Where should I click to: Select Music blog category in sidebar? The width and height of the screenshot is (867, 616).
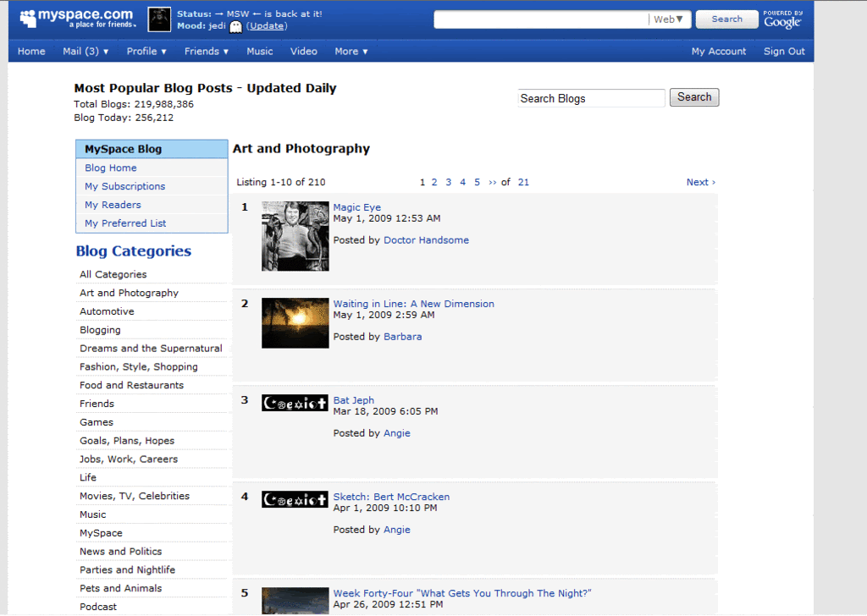coord(93,515)
